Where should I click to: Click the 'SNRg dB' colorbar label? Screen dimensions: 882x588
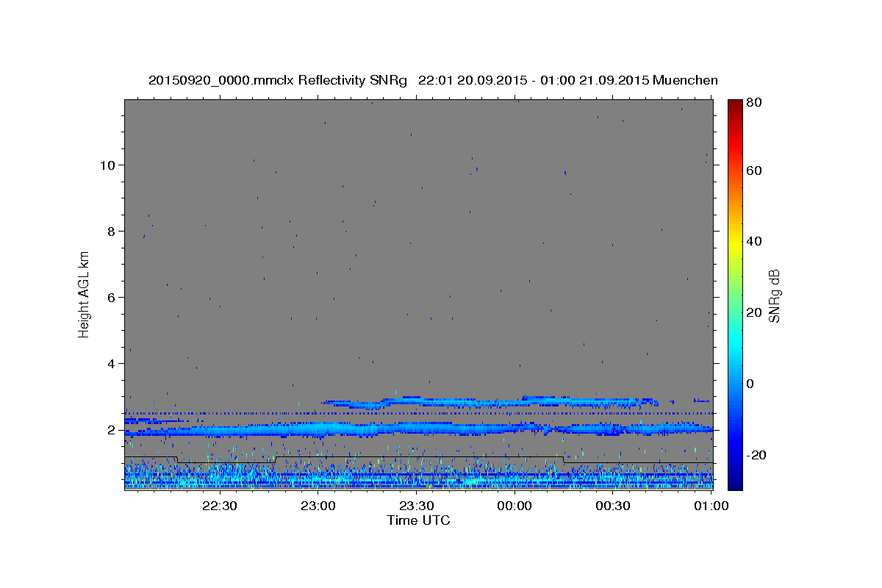click(x=774, y=295)
